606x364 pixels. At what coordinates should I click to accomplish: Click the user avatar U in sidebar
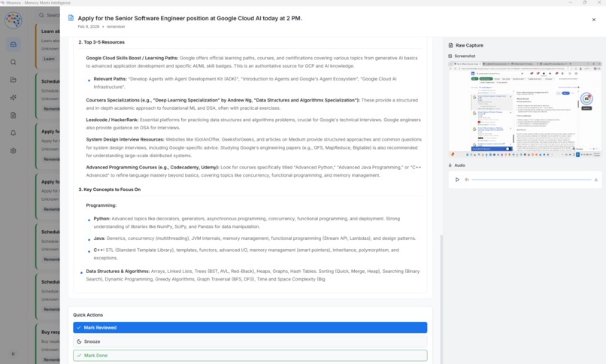13,353
